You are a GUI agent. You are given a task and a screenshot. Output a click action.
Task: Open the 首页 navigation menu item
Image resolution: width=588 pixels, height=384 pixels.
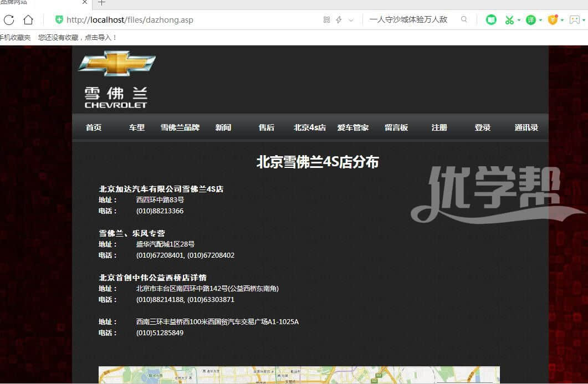coord(94,127)
